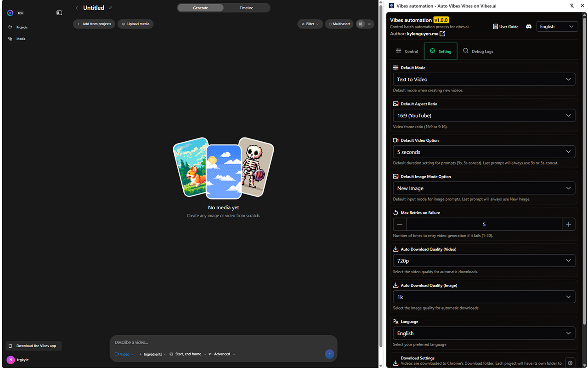Image resolution: width=588 pixels, height=368 pixels.
Task: Toggle the sidebar collapse icon
Action: click(x=59, y=13)
